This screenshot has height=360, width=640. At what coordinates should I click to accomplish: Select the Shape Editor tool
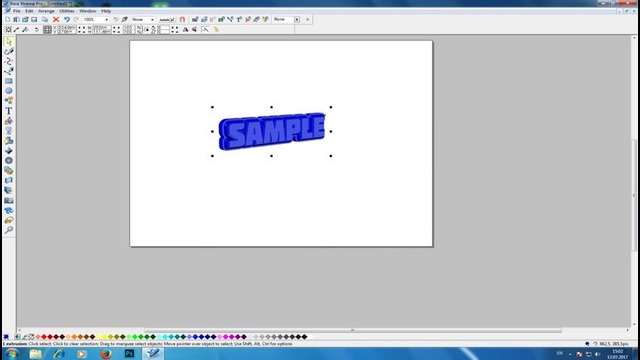coord(9,61)
